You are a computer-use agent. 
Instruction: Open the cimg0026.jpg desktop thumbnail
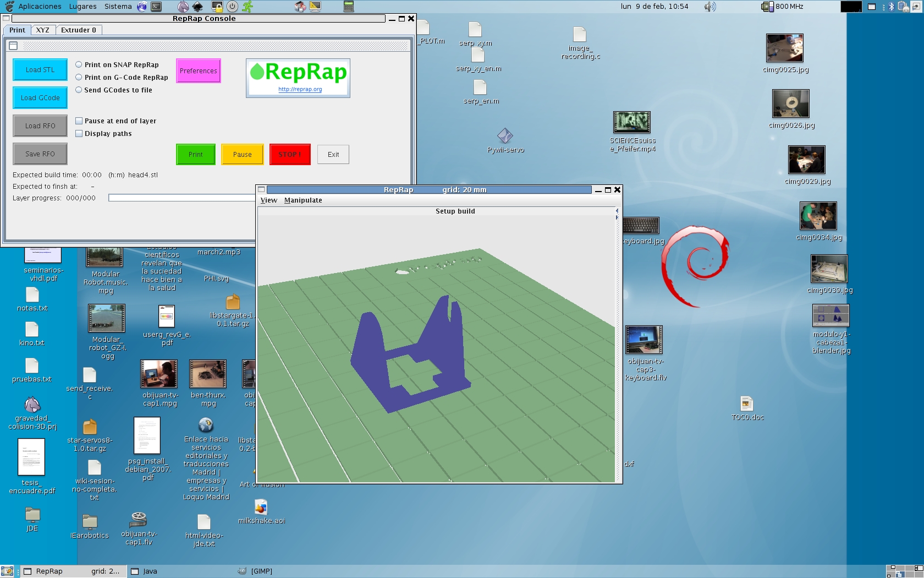click(790, 103)
